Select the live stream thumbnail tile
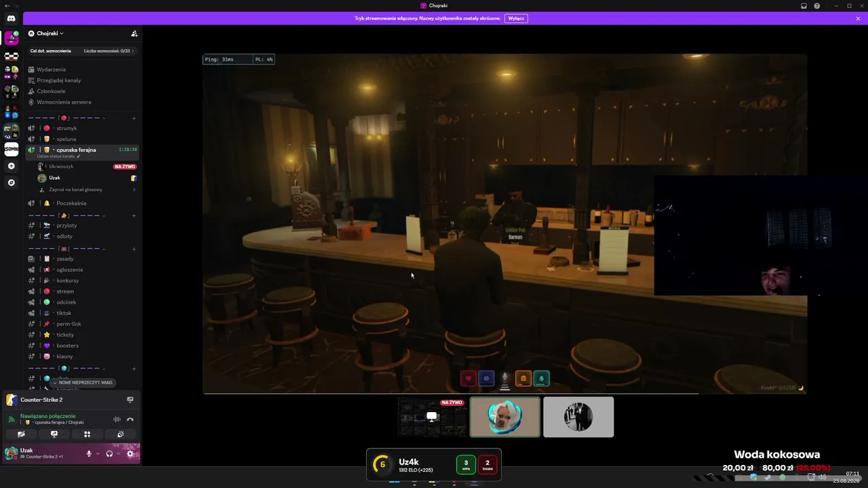The width and height of the screenshot is (868, 488). coord(432,417)
